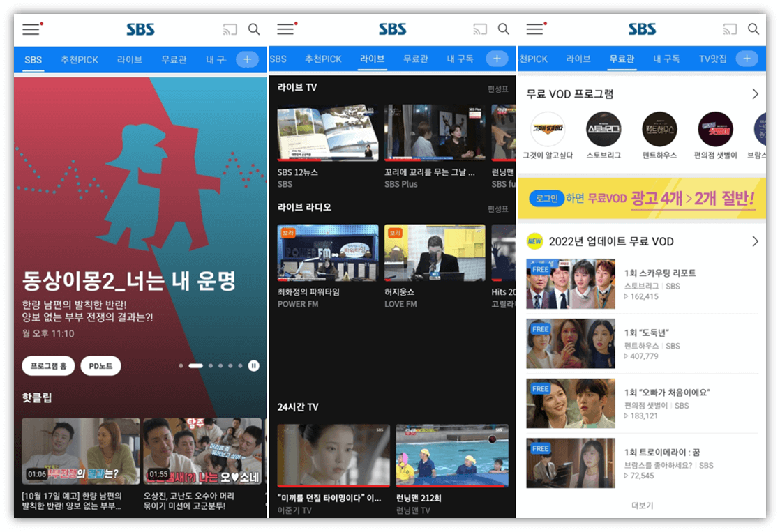Select 무료관 tab in right screen
780x532 pixels.
tap(622, 59)
